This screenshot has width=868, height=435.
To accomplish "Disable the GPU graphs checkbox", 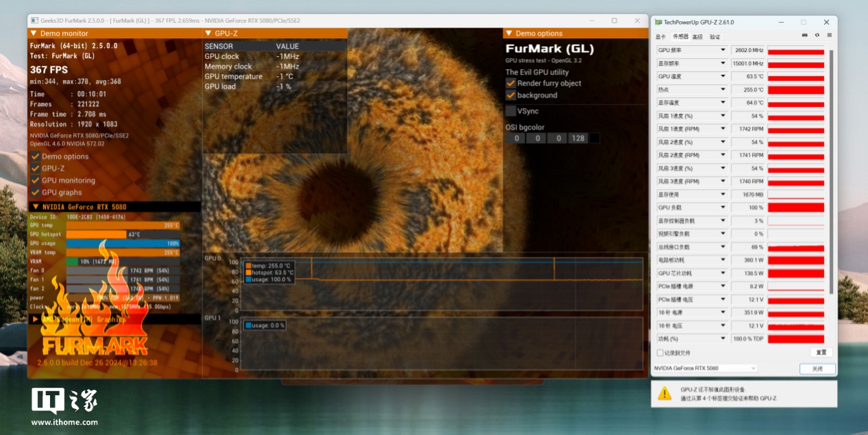I will coord(36,192).
